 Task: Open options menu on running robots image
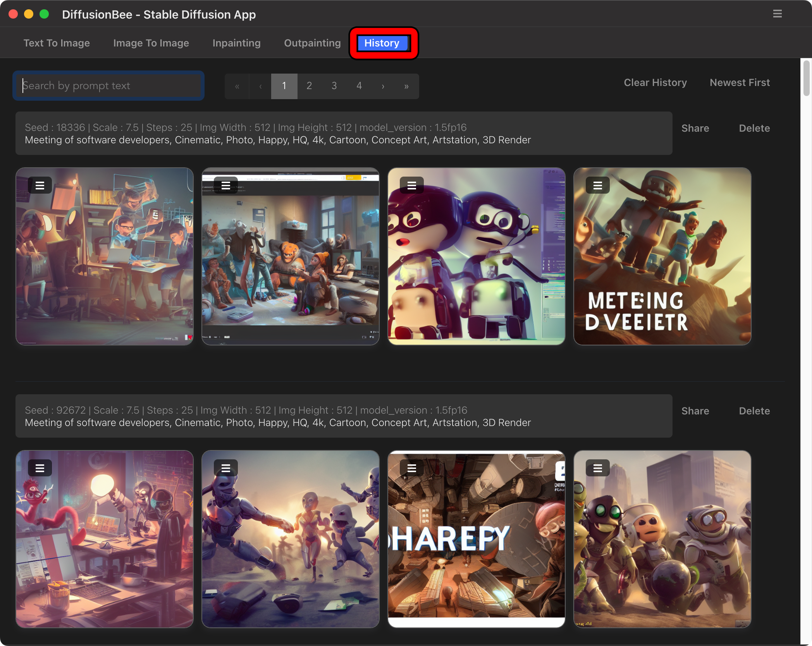coord(226,468)
